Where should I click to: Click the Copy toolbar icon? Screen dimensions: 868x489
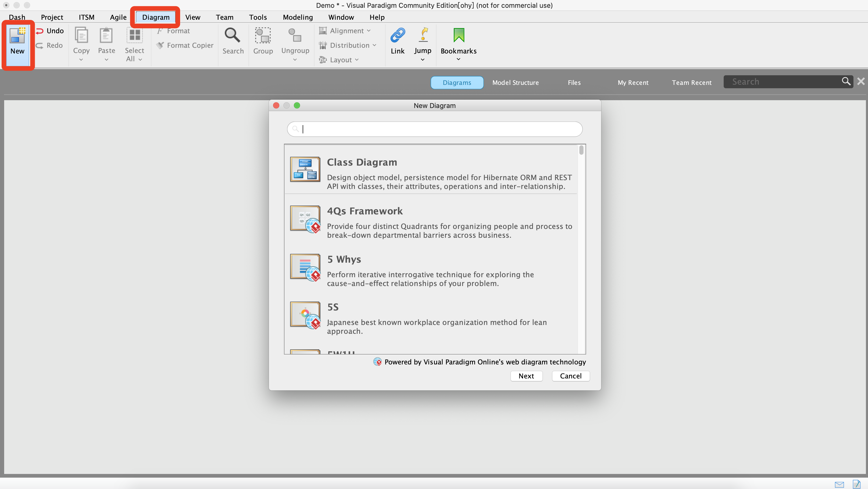click(81, 35)
